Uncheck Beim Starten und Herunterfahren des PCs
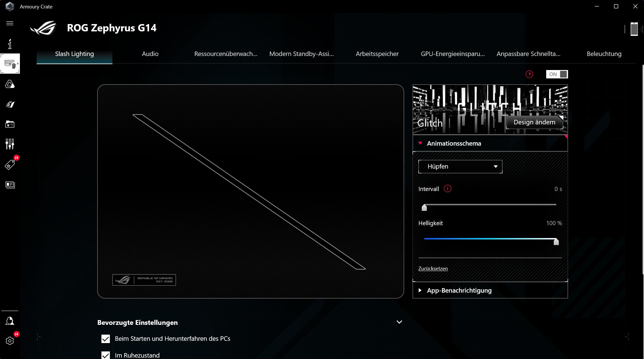The height and width of the screenshot is (359, 644). point(106,339)
